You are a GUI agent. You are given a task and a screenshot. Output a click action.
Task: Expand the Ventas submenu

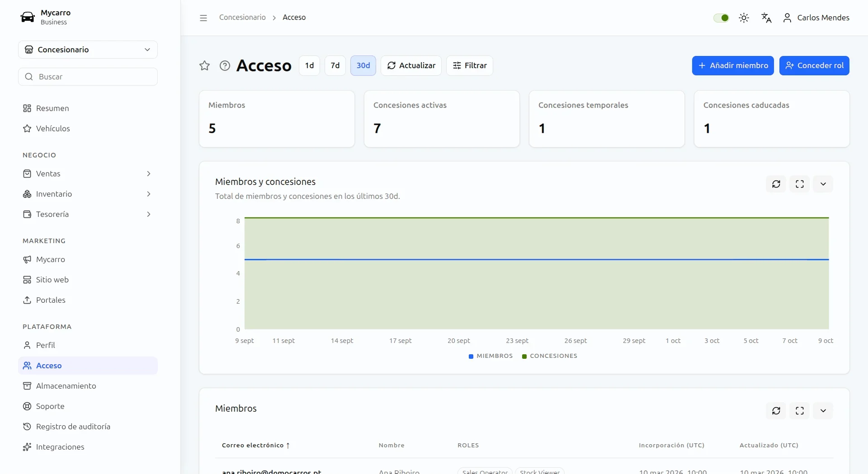tap(88, 174)
